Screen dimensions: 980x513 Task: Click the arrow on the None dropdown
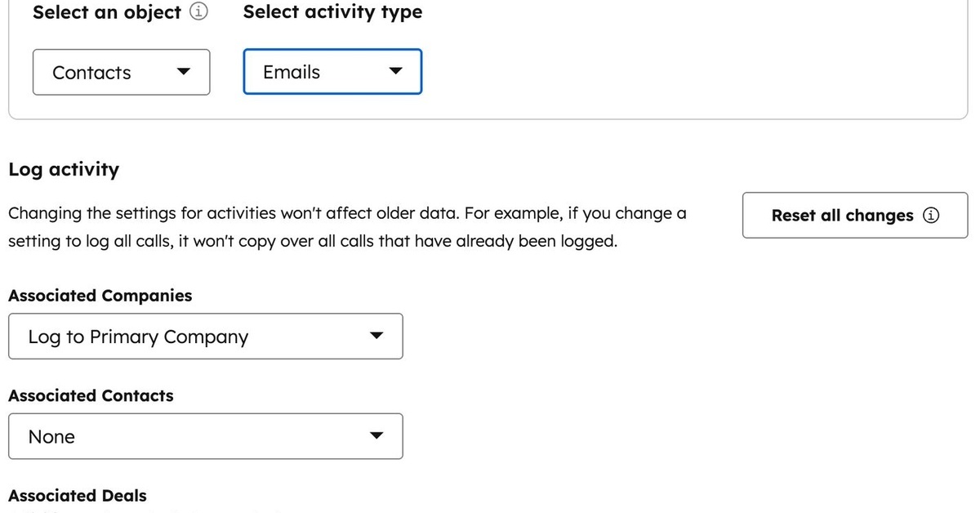click(376, 436)
